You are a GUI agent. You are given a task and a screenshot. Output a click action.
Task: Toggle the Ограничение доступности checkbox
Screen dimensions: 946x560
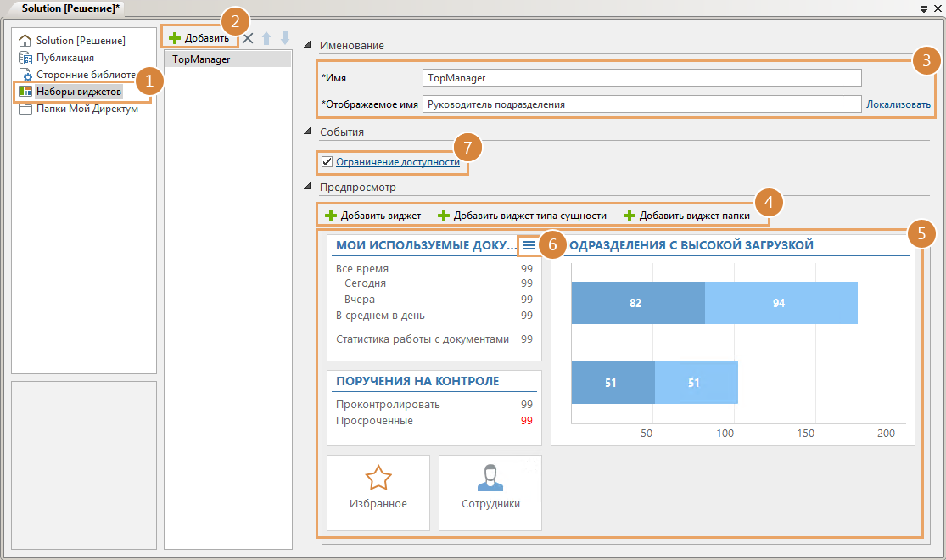[x=327, y=161]
